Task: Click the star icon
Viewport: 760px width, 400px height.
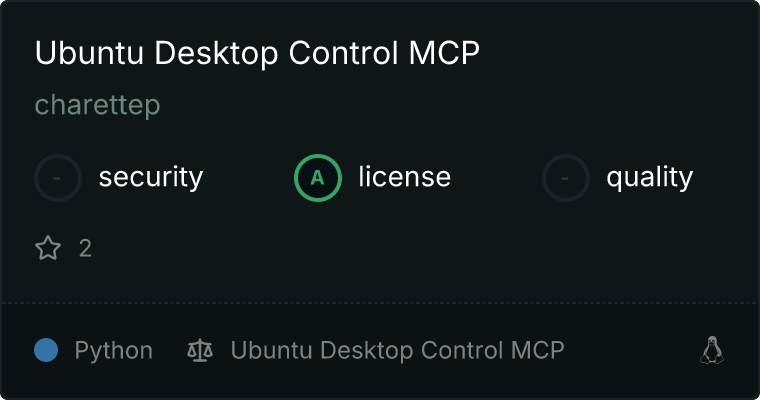Action: (x=48, y=248)
